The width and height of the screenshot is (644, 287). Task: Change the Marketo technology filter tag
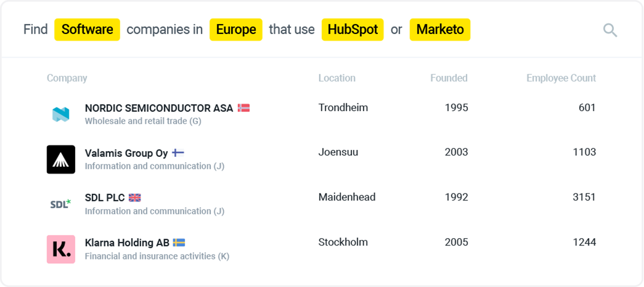coord(440,30)
